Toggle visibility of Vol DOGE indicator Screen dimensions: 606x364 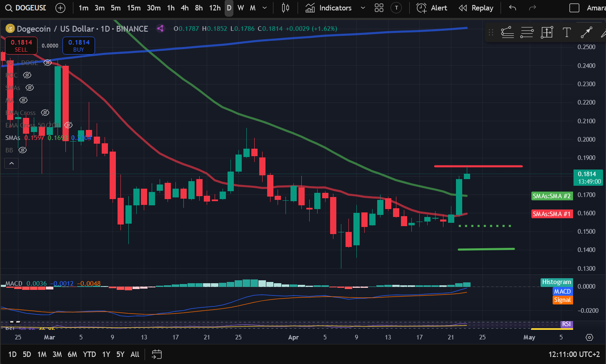pos(48,62)
